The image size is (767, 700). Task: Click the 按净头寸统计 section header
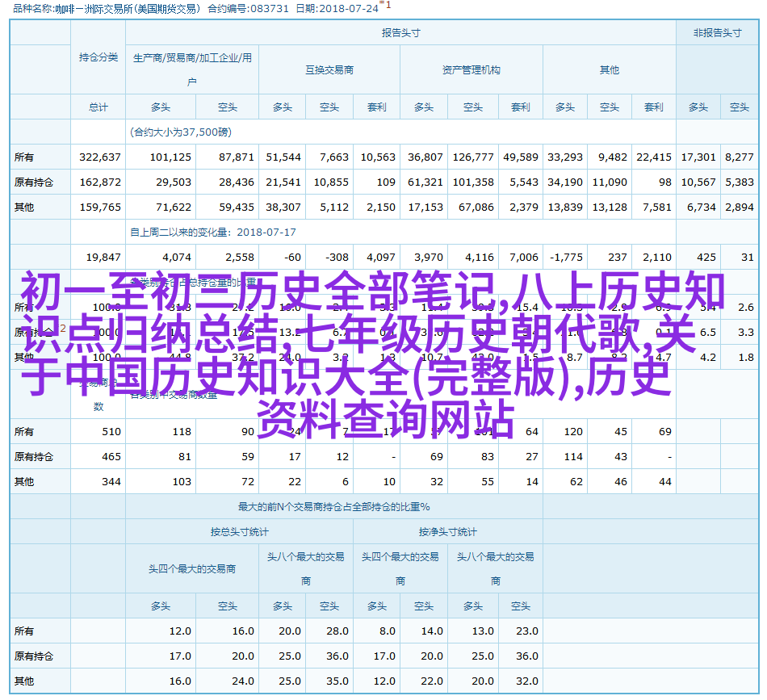pos(447,532)
